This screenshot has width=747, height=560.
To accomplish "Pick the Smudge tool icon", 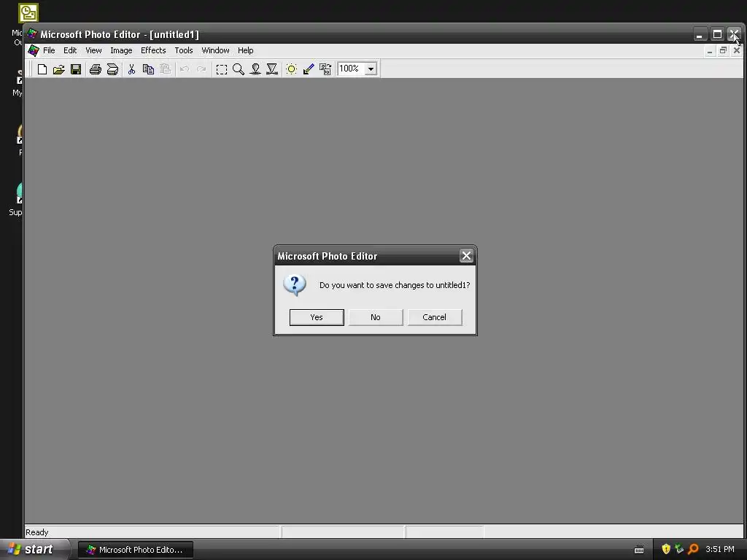I will [255, 69].
